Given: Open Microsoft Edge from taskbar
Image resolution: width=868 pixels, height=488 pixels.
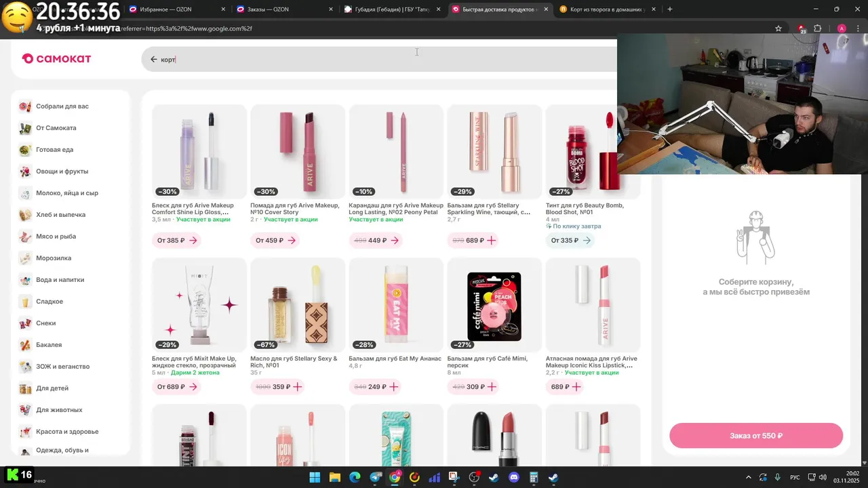Looking at the screenshot, I should [355, 477].
